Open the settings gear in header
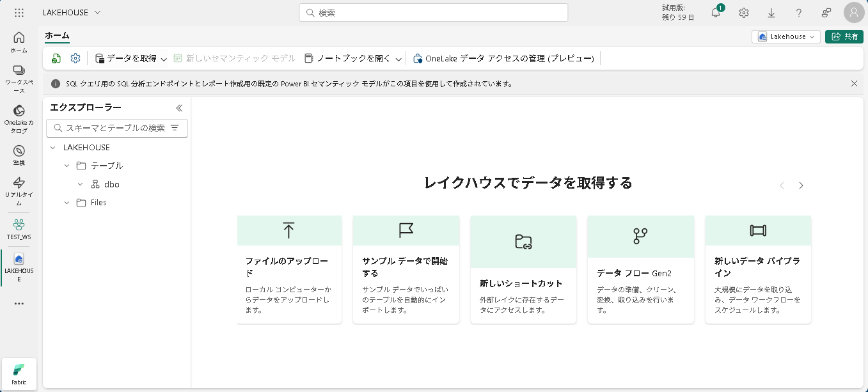The width and height of the screenshot is (868, 392). tap(744, 13)
